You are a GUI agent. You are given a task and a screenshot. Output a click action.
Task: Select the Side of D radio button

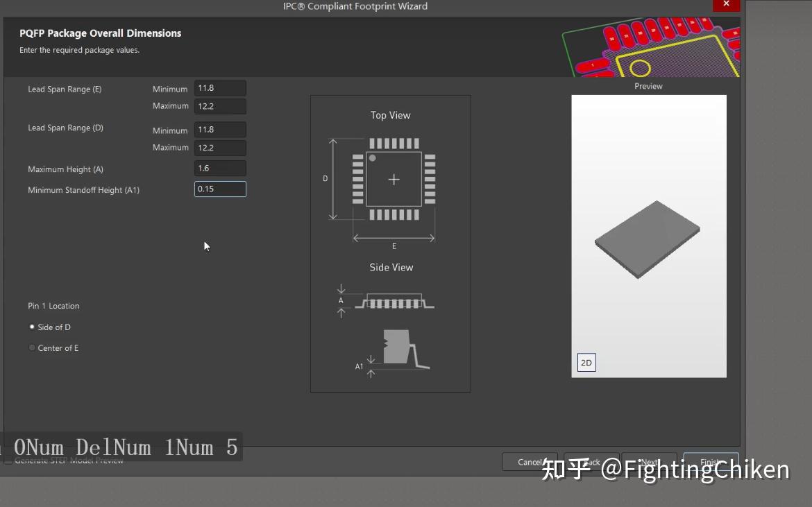coord(32,327)
